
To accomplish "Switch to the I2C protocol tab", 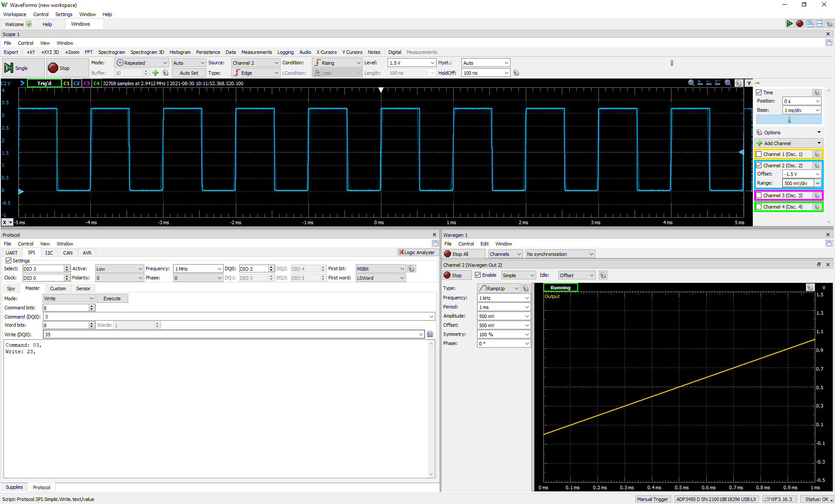I will point(49,253).
